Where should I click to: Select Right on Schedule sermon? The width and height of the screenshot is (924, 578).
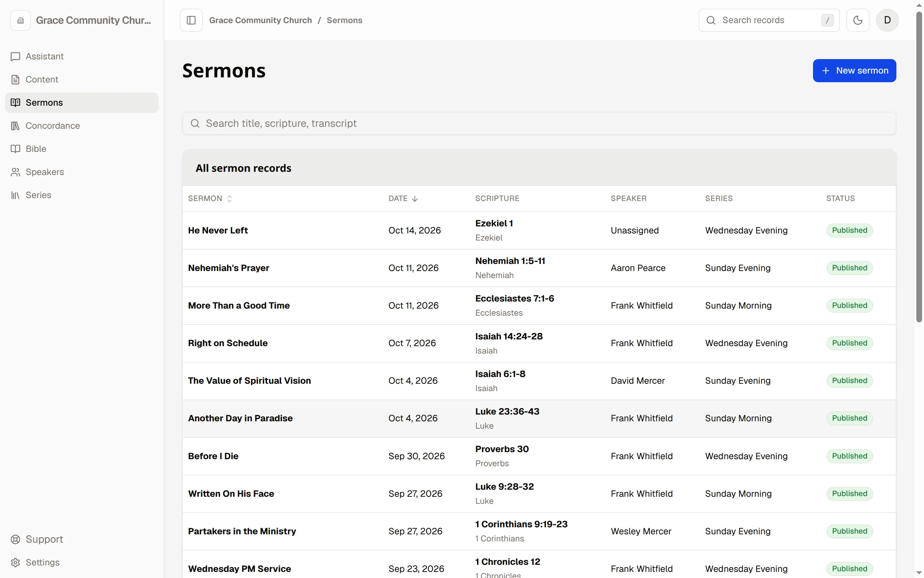point(227,343)
